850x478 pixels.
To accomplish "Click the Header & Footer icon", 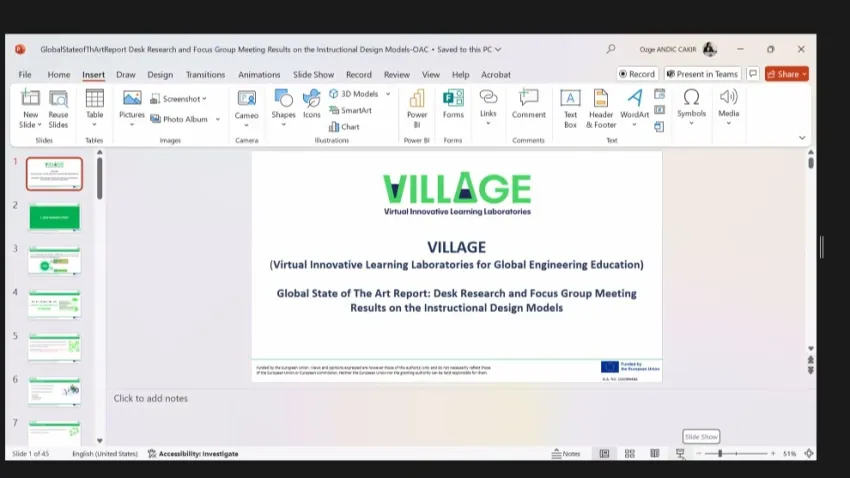I will (601, 104).
